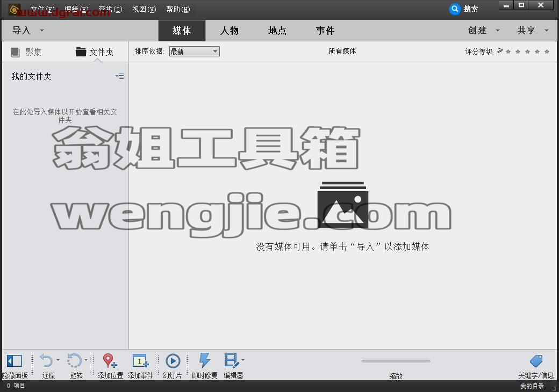Expand the Undo (还原) dropdown arrow
The image size is (559, 392).
[58, 360]
